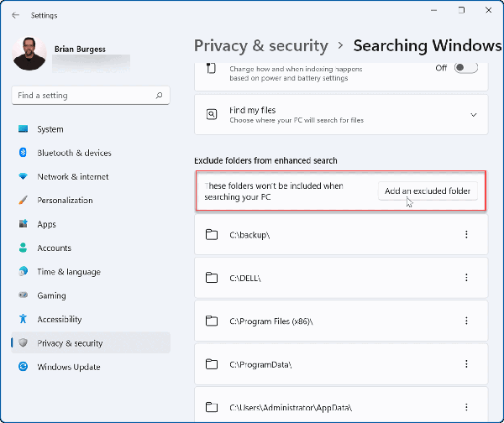
Task: Click the Network wifi diamond icon
Action: click(24, 176)
